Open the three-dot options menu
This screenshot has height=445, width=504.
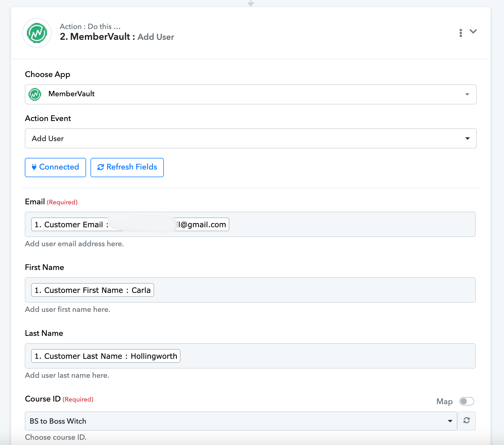pyautogui.click(x=461, y=33)
